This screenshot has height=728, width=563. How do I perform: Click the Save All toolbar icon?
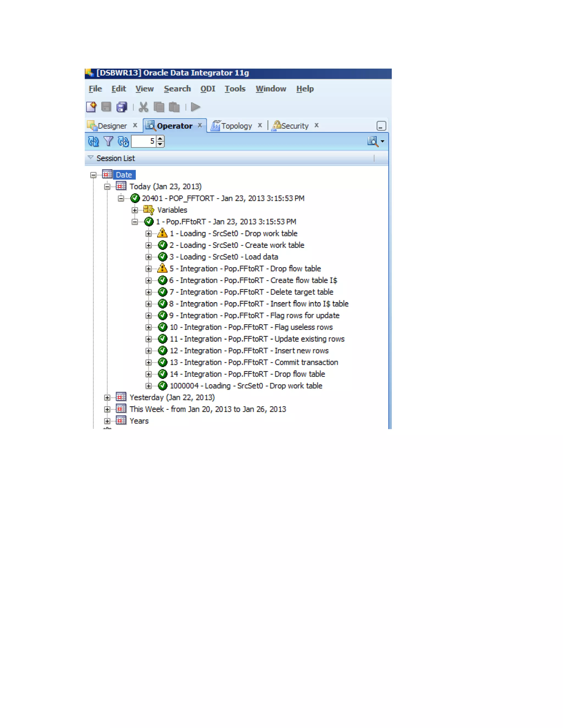[x=122, y=107]
